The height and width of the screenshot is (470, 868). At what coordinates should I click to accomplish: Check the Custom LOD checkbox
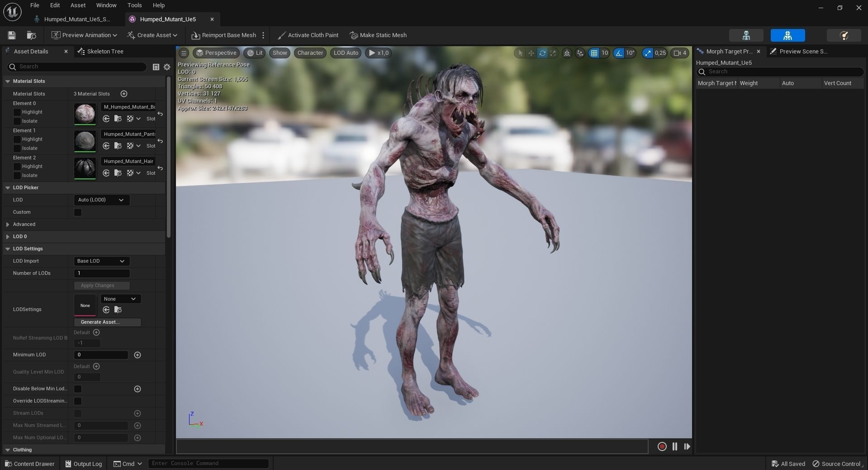(x=78, y=212)
